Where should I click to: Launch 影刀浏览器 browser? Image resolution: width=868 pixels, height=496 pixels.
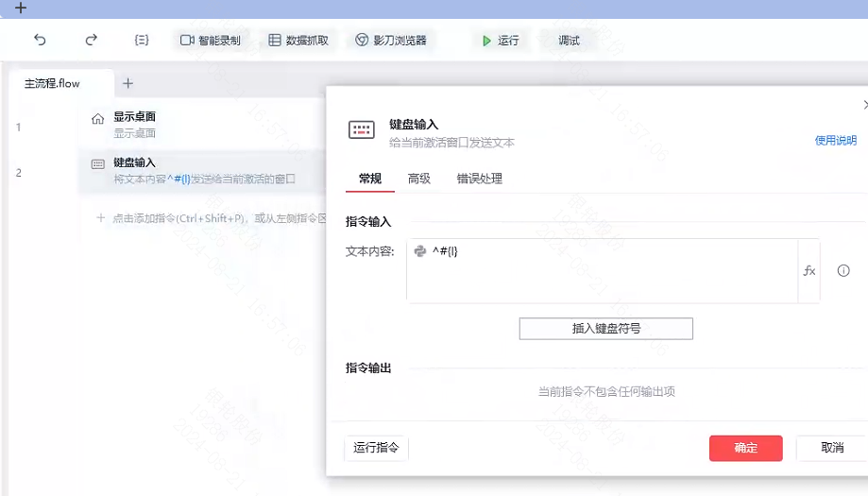click(391, 41)
